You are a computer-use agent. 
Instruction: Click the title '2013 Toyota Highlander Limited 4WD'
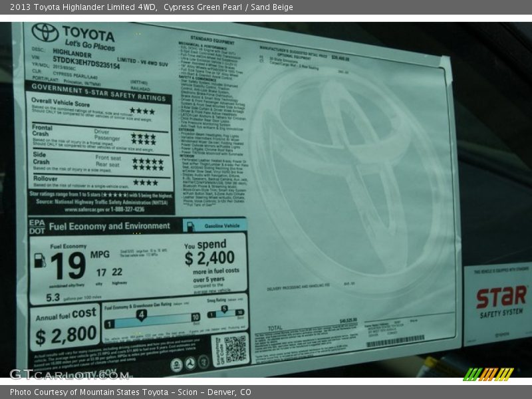click(83, 7)
